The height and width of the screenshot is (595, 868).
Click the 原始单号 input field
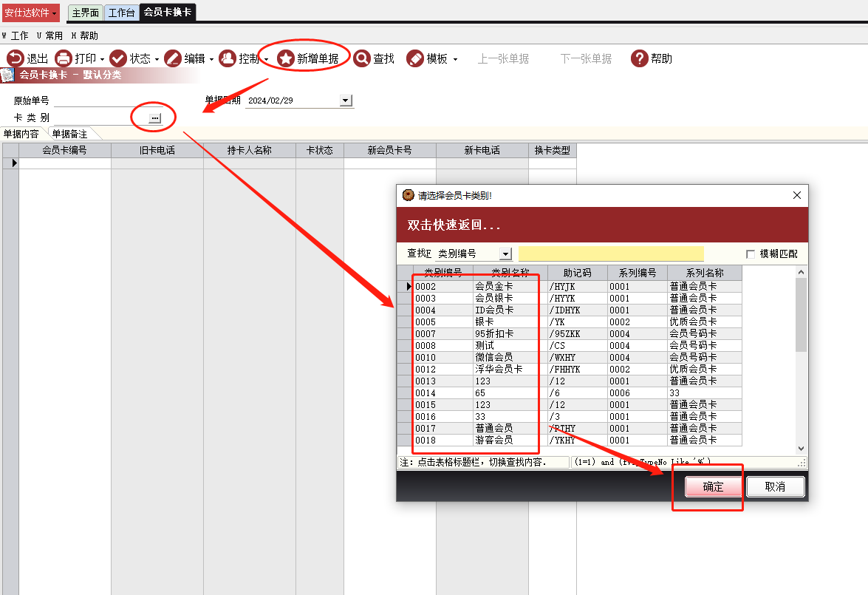(x=109, y=101)
